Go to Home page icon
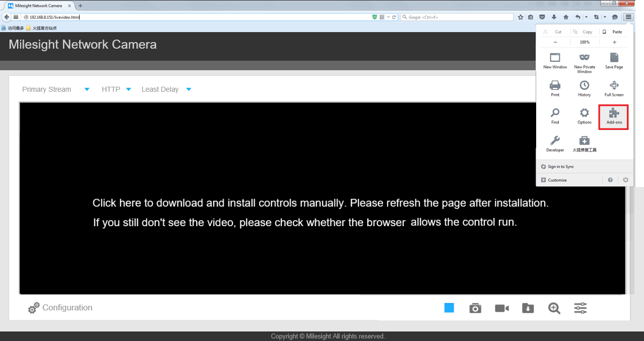Screen dimensions: 644x341 [x=566, y=17]
